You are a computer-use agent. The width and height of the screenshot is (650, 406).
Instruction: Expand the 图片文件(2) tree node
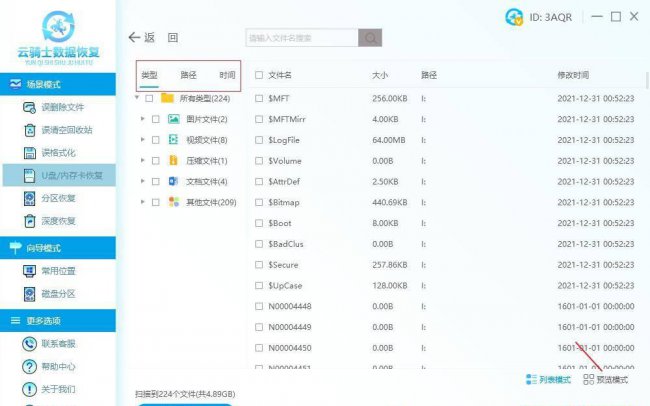143,119
